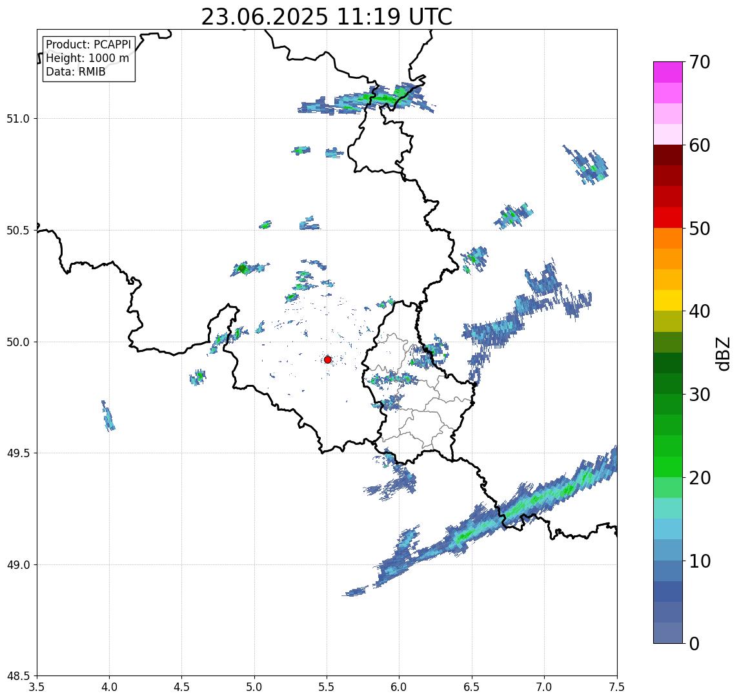Click the colorbar tick label 30
Screen dimensions: 739x700
pos(700,395)
